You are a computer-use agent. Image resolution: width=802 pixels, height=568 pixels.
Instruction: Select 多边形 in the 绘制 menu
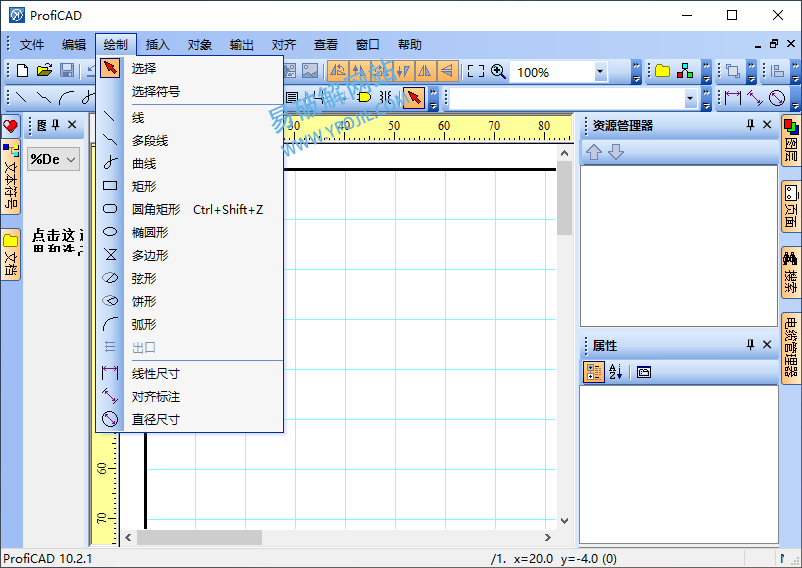pos(150,255)
